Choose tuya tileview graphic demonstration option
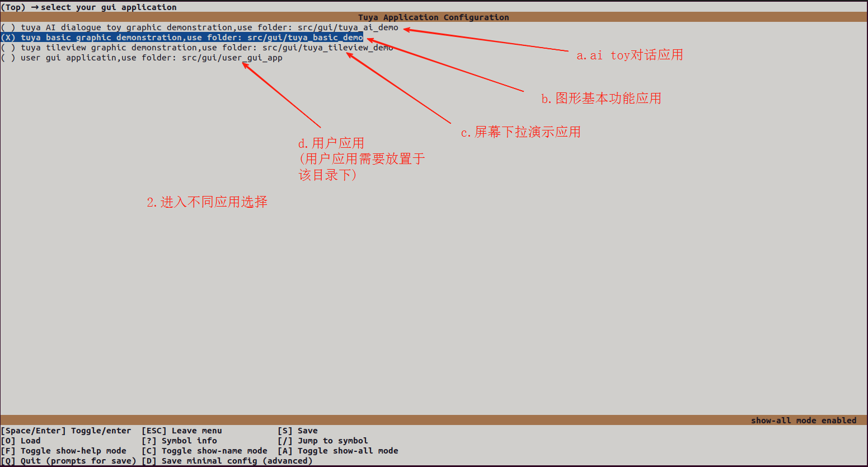 pyautogui.click(x=197, y=48)
